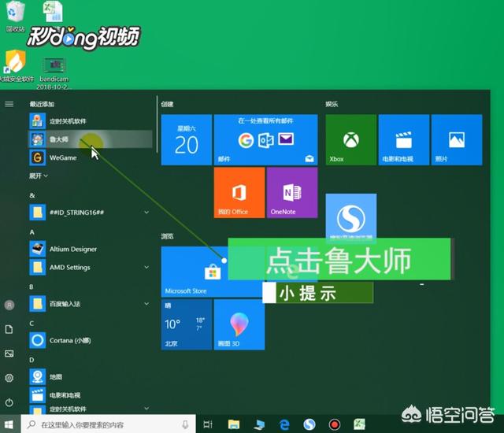Expand the 展开 recently added list
Screen dimensions: 504x433
click(x=39, y=176)
